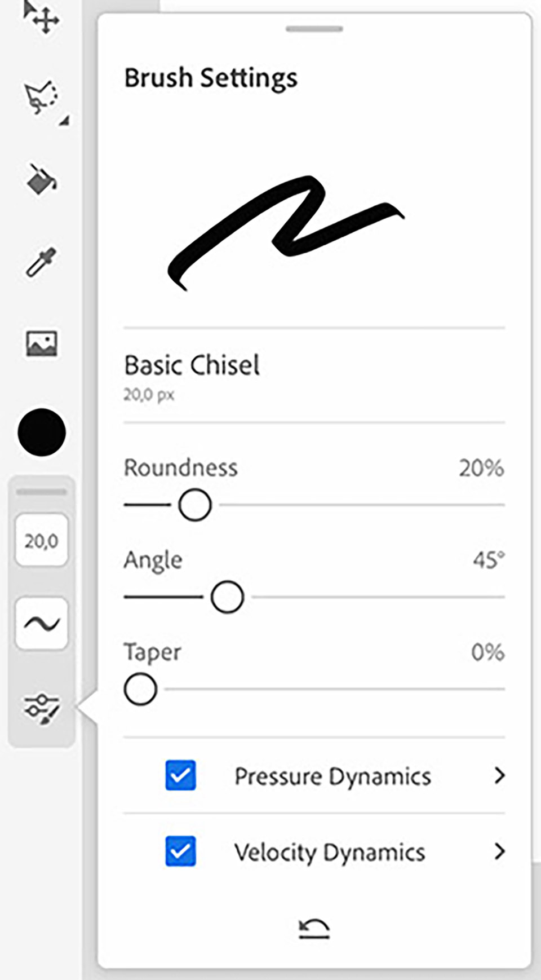Open the black color swatch

click(41, 433)
